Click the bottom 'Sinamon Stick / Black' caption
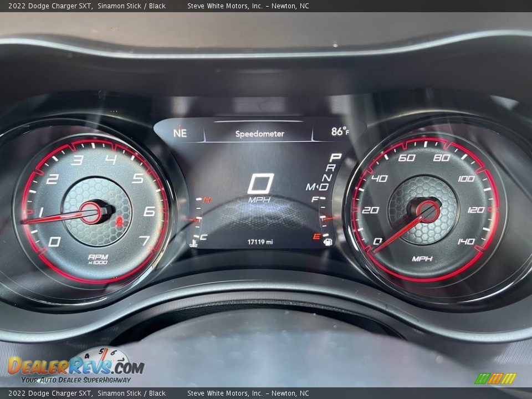This screenshot has height=399, width=532. click(132, 393)
